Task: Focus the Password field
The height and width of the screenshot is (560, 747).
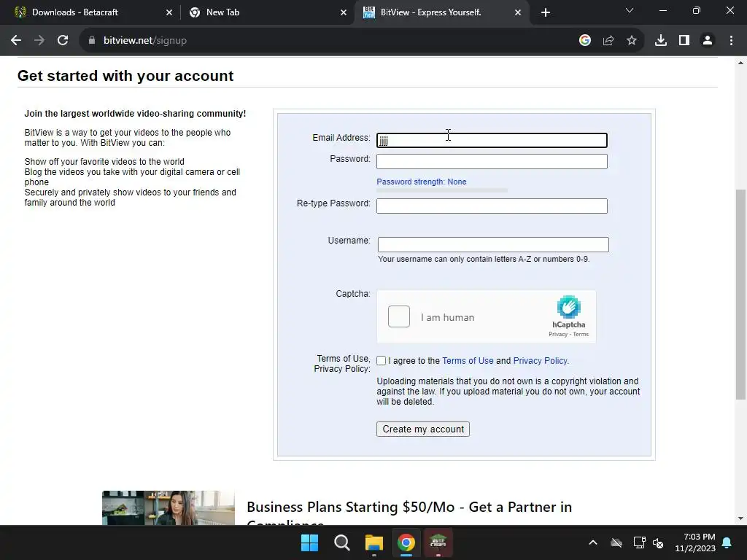Action: pos(492,161)
